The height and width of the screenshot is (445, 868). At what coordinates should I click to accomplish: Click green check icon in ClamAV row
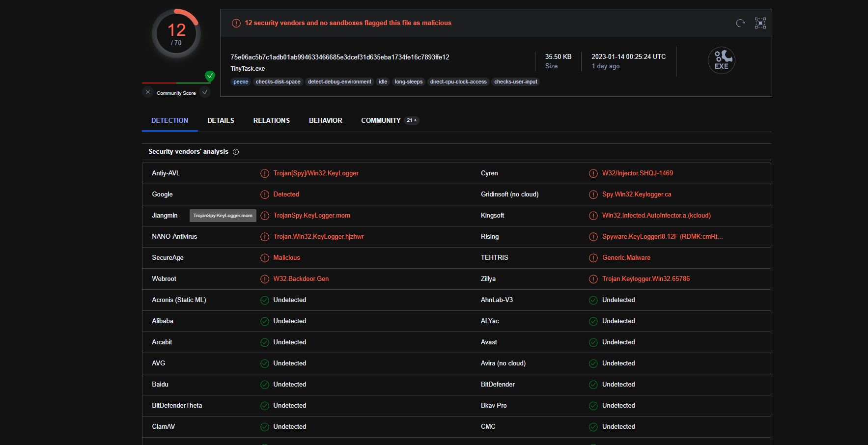click(265, 427)
